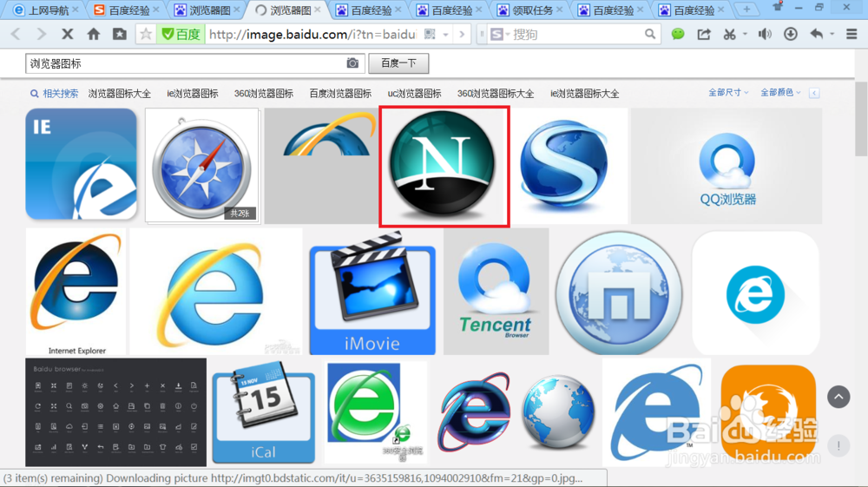868x487 pixels.
Task: Open the iCal calendar thumbnail
Action: [264, 411]
